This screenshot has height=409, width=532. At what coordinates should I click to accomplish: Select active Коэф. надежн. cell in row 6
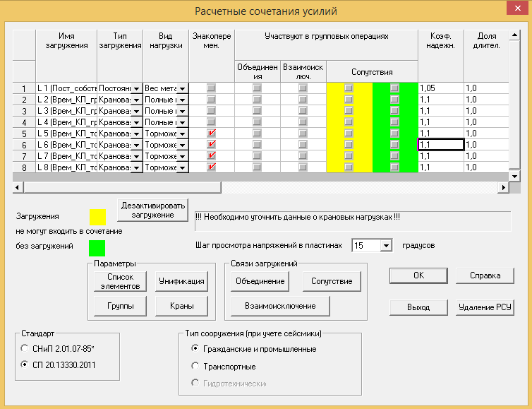441,145
